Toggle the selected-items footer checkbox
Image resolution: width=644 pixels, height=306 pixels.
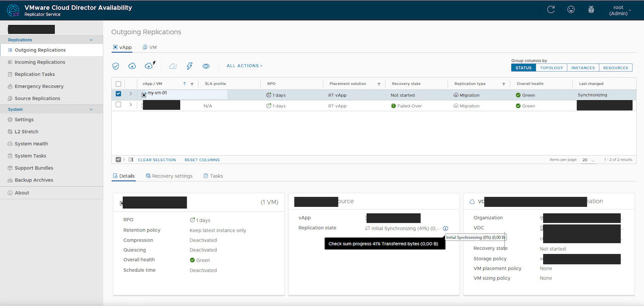(118, 159)
